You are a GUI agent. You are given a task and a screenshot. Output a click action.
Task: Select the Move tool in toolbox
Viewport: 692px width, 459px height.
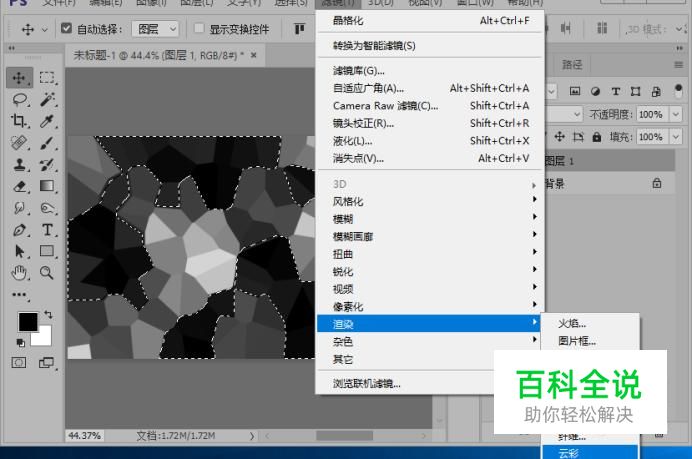click(19, 78)
